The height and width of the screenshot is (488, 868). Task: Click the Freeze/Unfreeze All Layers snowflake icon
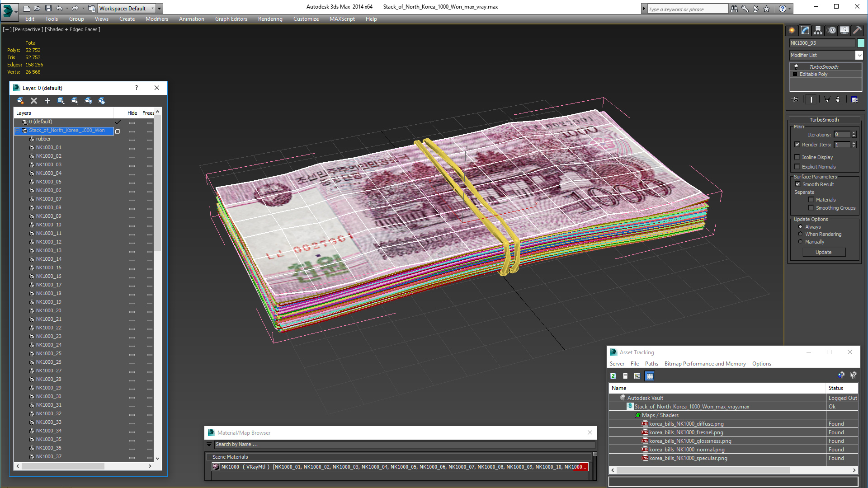pos(102,101)
